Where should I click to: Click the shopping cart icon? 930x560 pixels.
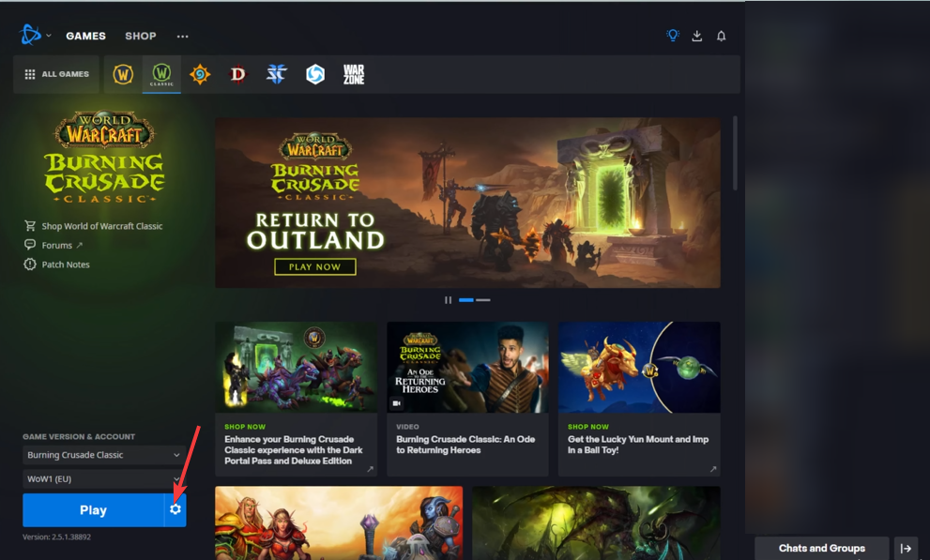click(x=30, y=226)
